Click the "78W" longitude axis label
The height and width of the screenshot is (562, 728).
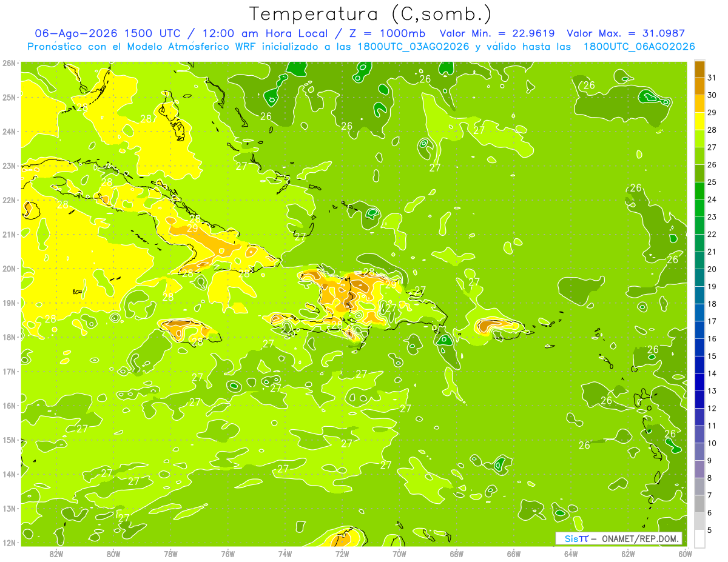tap(170, 553)
